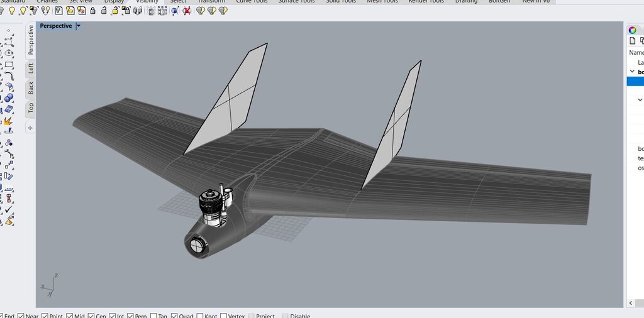
Task: Click the Perspective viewport title label
Action: coord(56,26)
